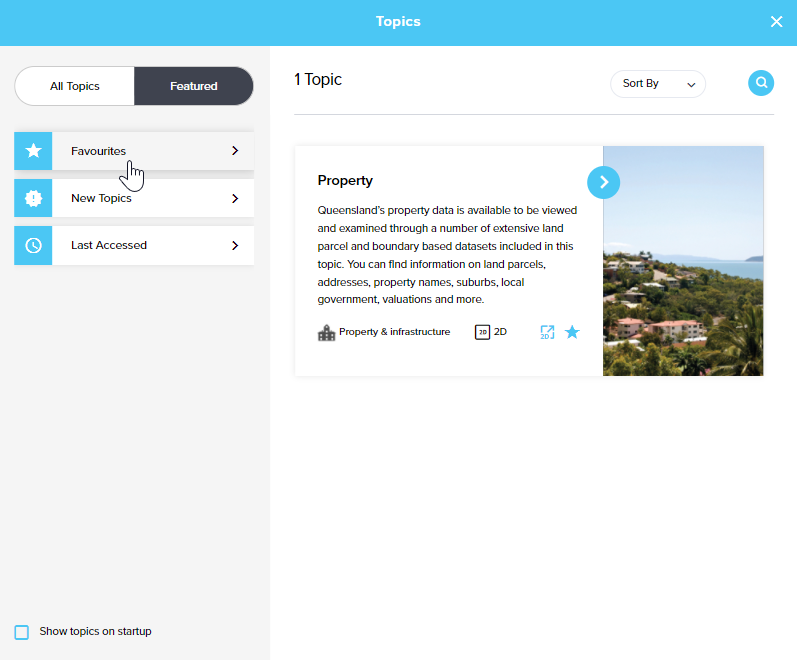The image size is (797, 660).
Task: Expand Last Accessed using its chevron arrow
Action: coord(235,245)
